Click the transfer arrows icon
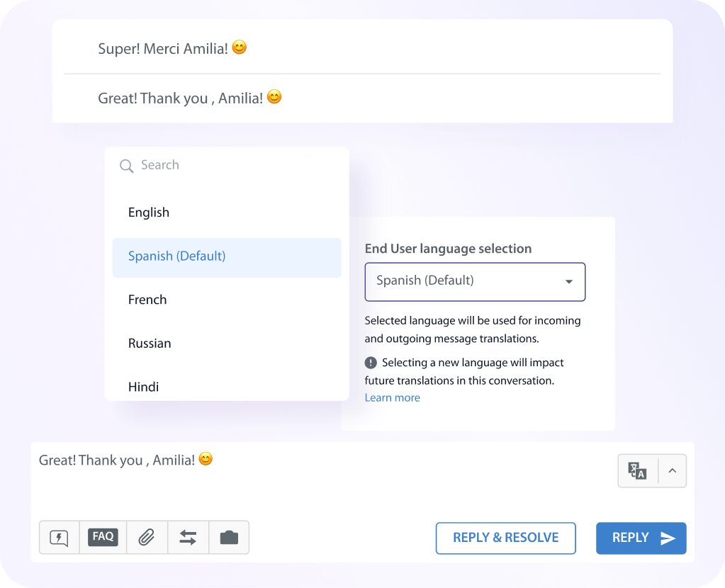 188,538
